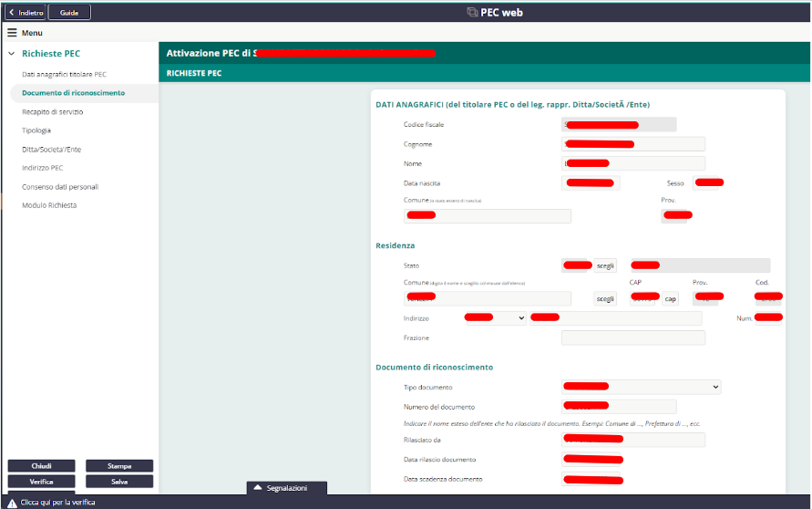This screenshot has width=812, height=509.
Task: Click the birth Prov. field
Action: (x=674, y=216)
